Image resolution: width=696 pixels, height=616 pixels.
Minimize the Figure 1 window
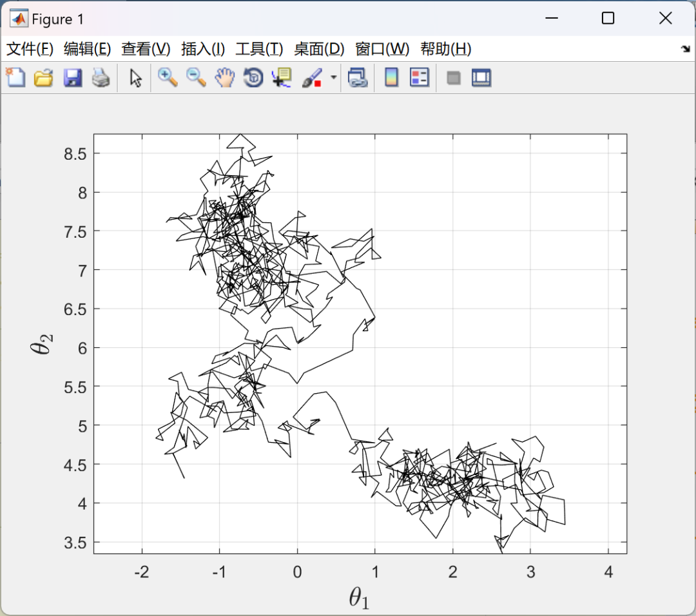point(551,18)
